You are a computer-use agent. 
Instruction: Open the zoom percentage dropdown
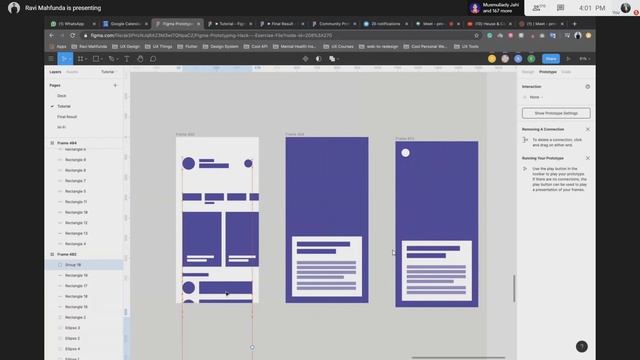(584, 59)
